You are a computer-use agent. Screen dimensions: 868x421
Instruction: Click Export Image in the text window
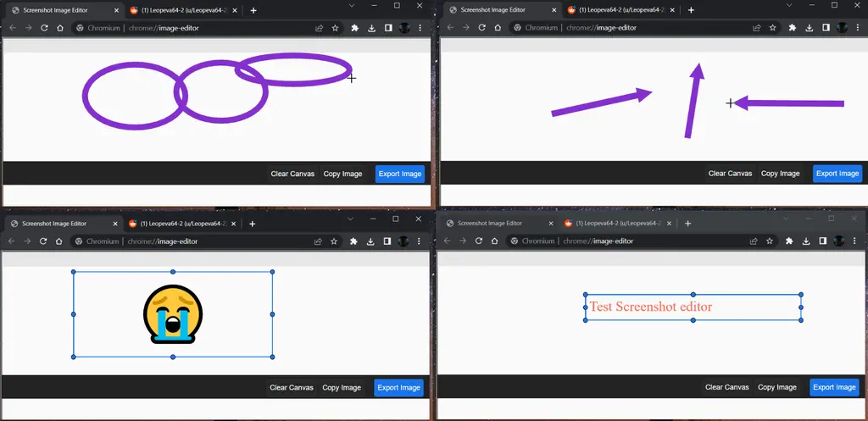point(834,387)
